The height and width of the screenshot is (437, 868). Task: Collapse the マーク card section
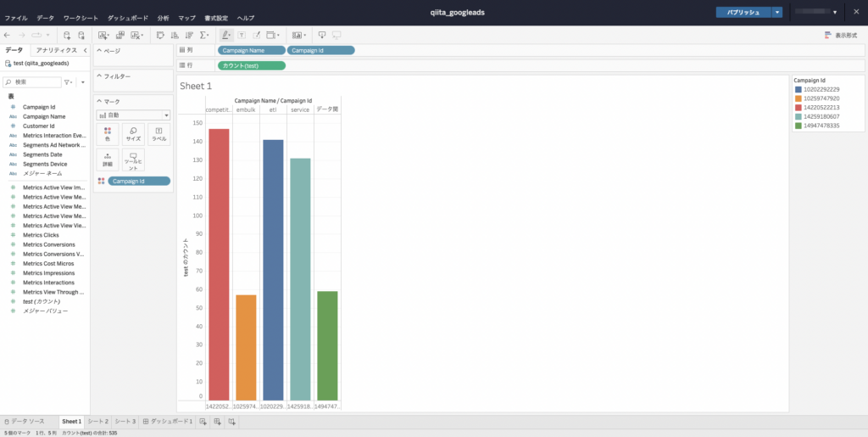(98, 102)
